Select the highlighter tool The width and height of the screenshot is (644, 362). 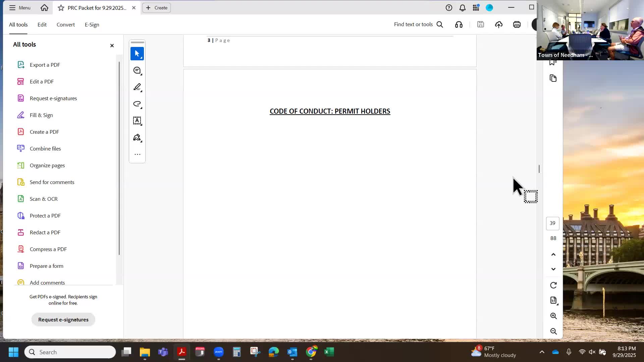click(137, 87)
